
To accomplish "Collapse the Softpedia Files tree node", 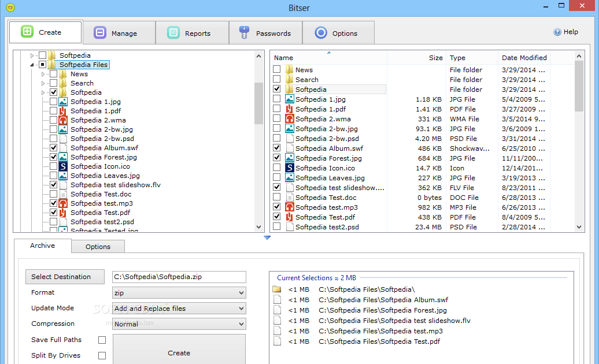I will pos(32,65).
